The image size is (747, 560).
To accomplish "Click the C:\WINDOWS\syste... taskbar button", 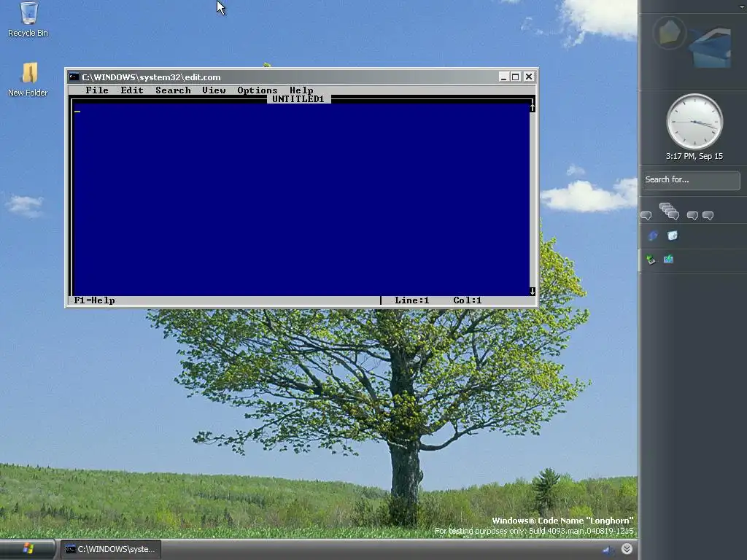I will [x=111, y=549].
